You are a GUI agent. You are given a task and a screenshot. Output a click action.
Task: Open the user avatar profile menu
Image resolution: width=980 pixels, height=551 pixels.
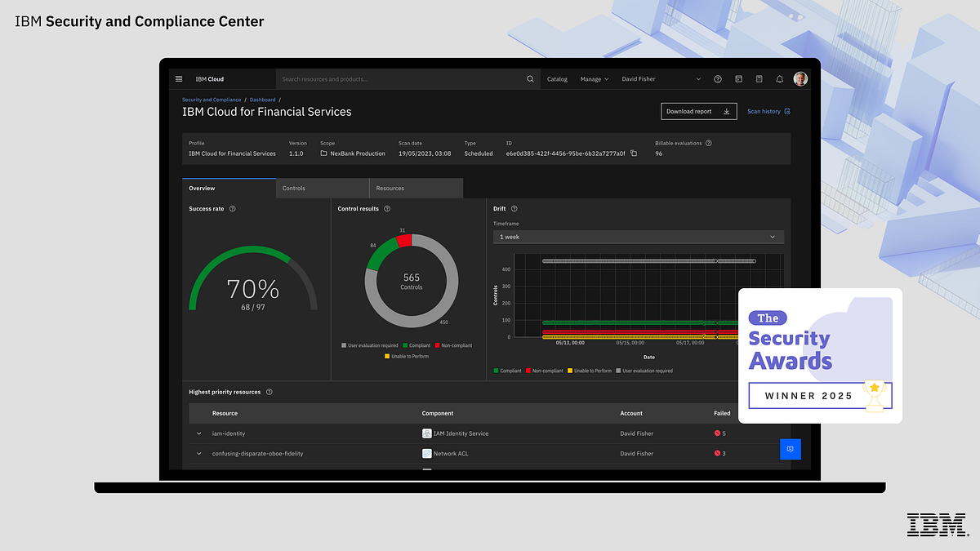[801, 79]
